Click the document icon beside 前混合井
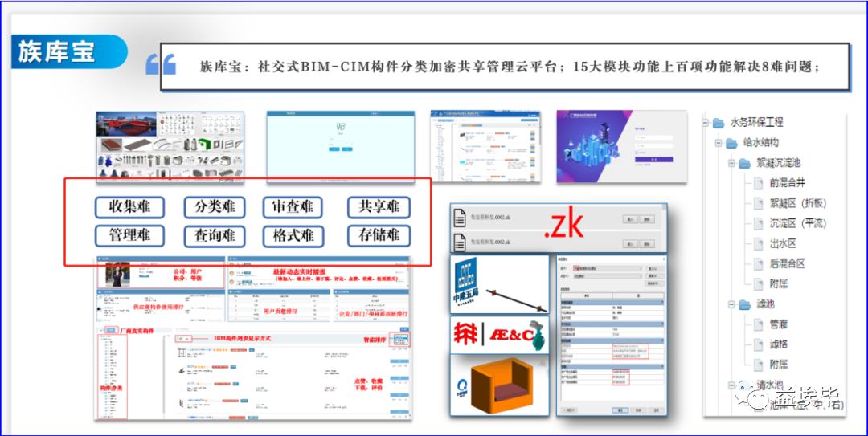868x436 pixels. coord(759,182)
